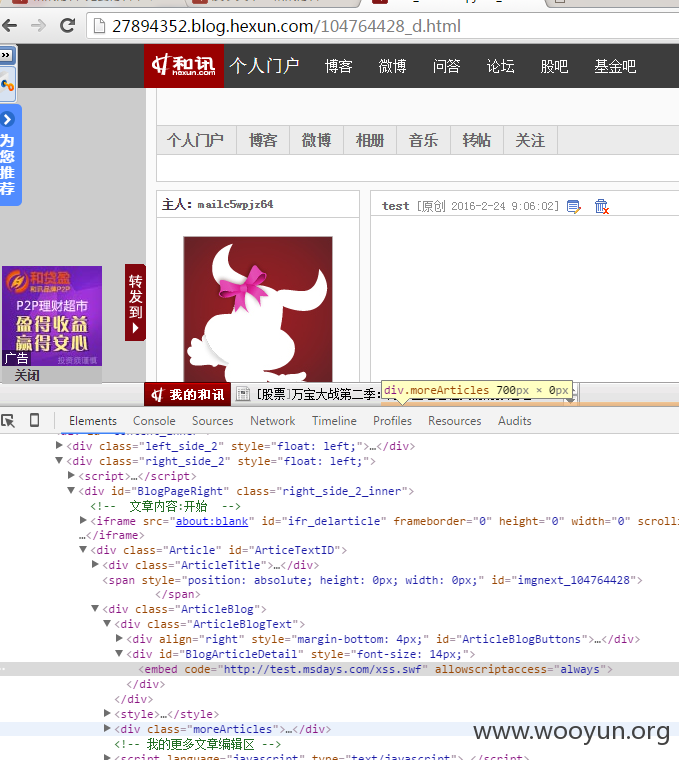Image resolution: width=679 pixels, height=760 pixels.
Task: Activate the DevTools inspect element icon
Action: click(x=8, y=420)
